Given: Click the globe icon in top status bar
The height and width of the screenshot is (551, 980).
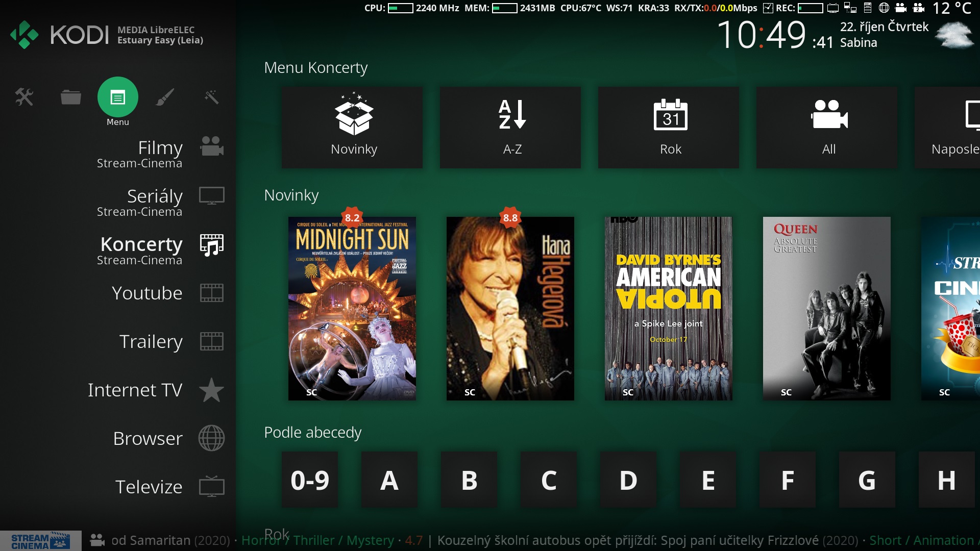Looking at the screenshot, I should point(884,8).
